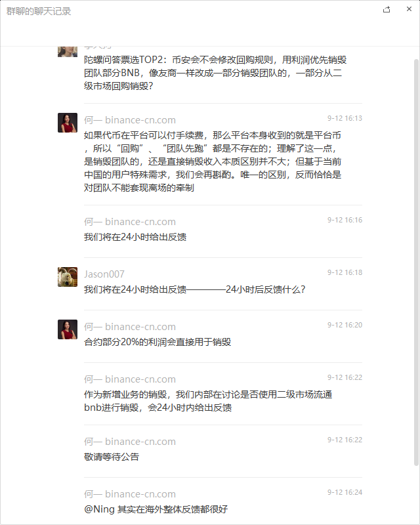Click the '@Ning 其实在海外整体反馈都很好' message
The image size is (420, 525).
[156, 509]
